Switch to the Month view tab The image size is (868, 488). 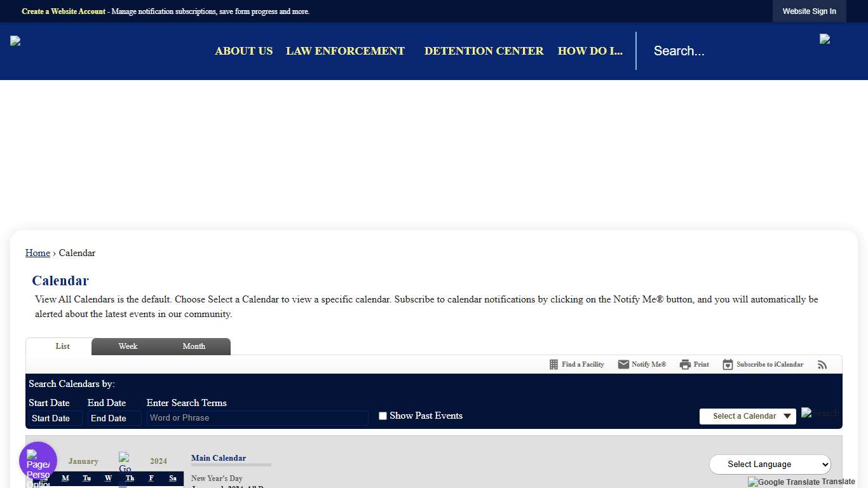[x=194, y=346]
